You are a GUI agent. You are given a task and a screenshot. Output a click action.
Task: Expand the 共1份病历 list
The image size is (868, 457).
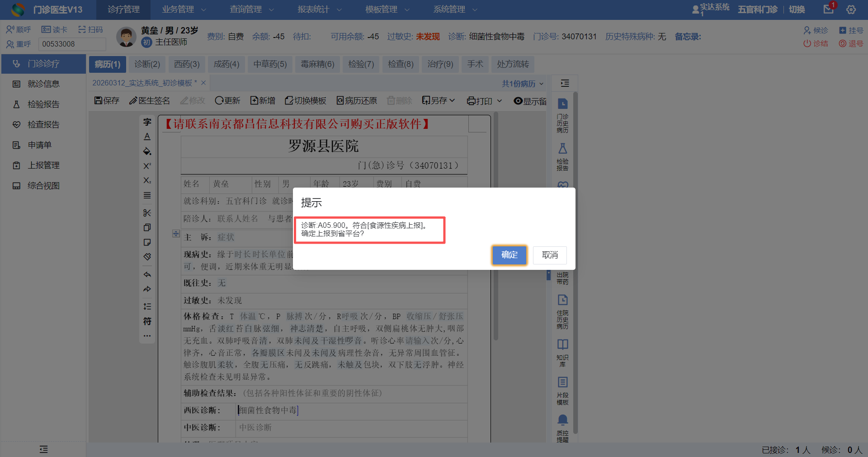[x=523, y=84]
